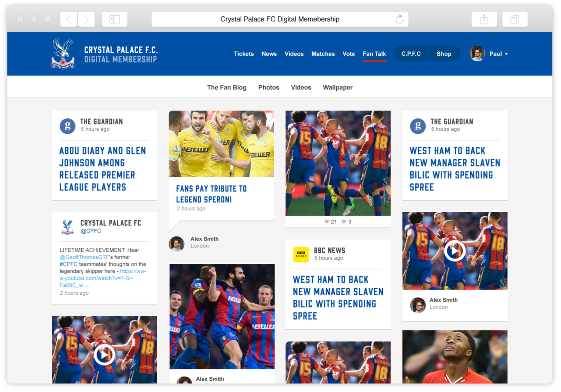The height and width of the screenshot is (392, 561).
Task: Open the Matches nav item
Action: coord(323,54)
